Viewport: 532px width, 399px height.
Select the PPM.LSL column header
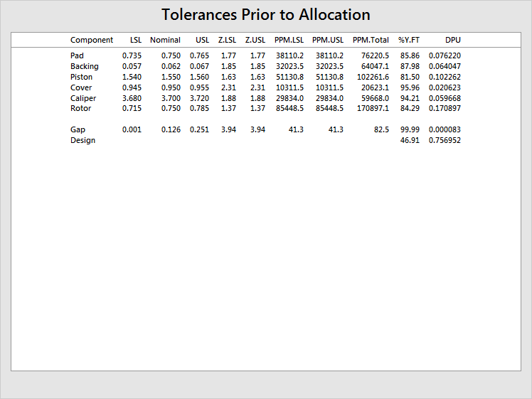(289, 40)
